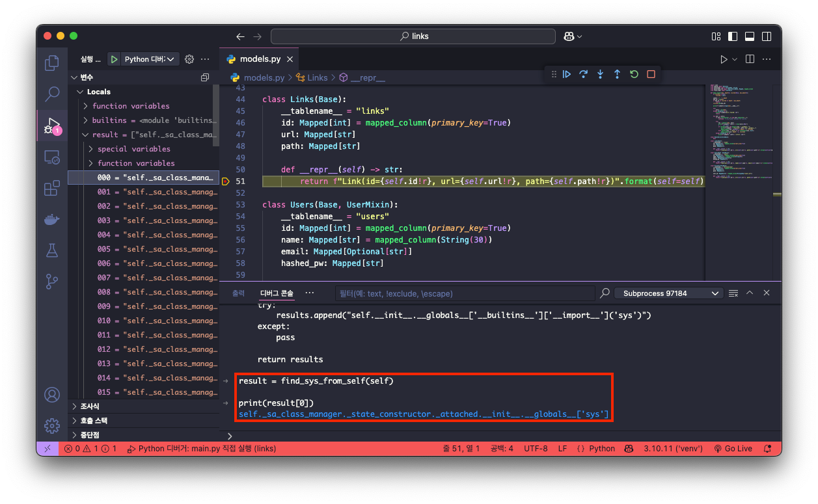This screenshot has width=818, height=504.
Task: Clear the debug console
Action: pos(733,293)
